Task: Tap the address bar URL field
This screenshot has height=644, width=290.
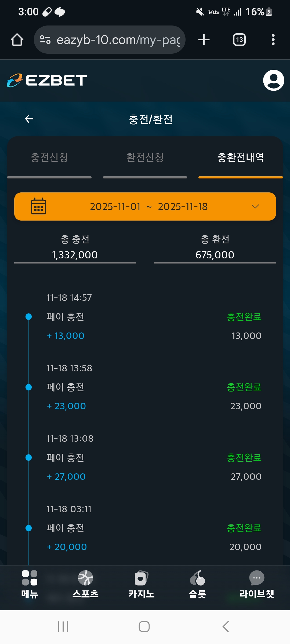Action: point(118,40)
